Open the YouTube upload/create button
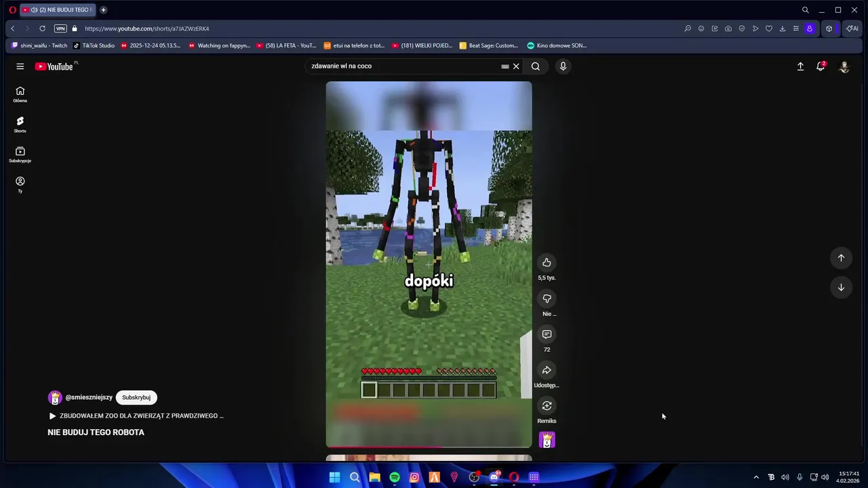 (x=800, y=66)
